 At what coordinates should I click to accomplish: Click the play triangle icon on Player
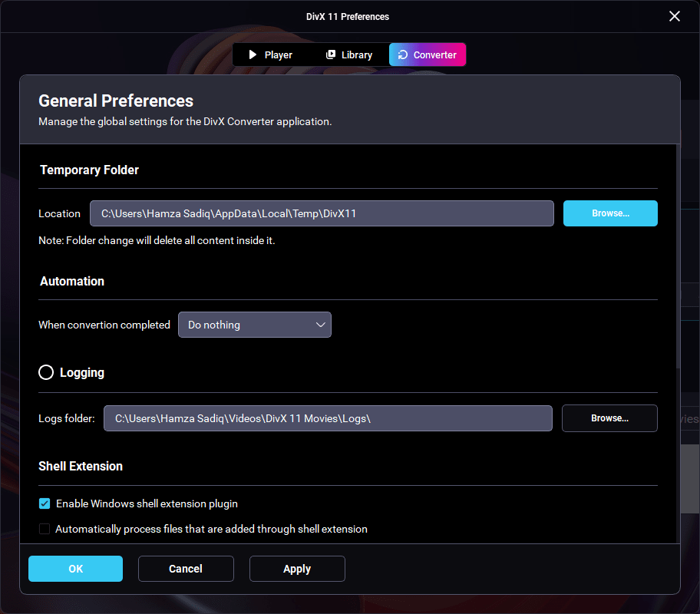[252, 54]
